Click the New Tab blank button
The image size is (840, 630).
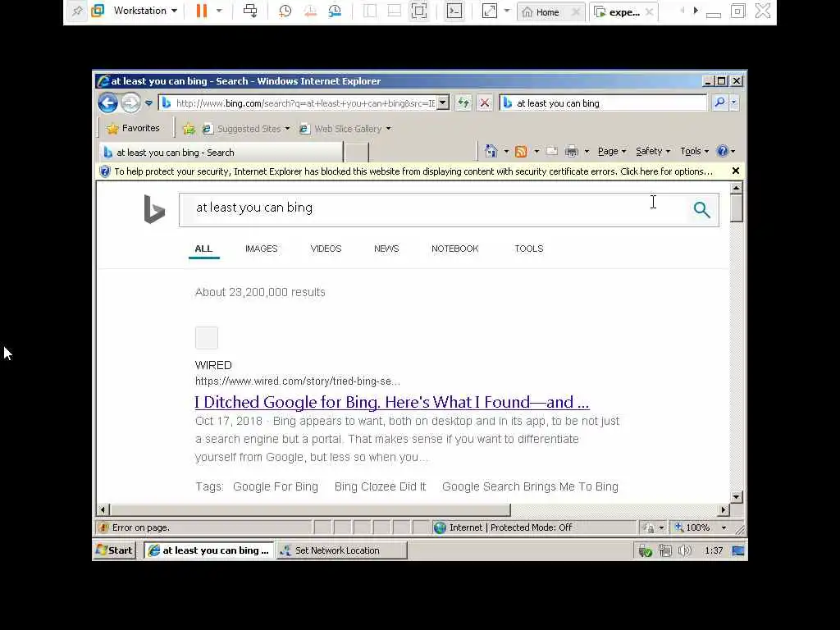point(356,153)
